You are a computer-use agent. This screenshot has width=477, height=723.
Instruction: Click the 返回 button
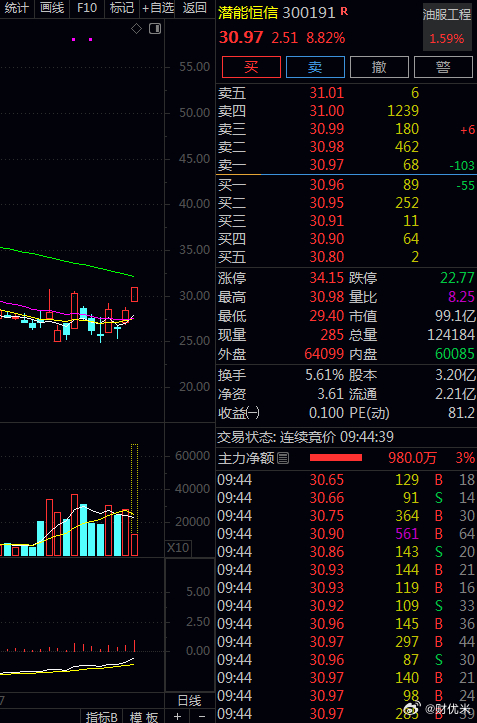point(194,8)
